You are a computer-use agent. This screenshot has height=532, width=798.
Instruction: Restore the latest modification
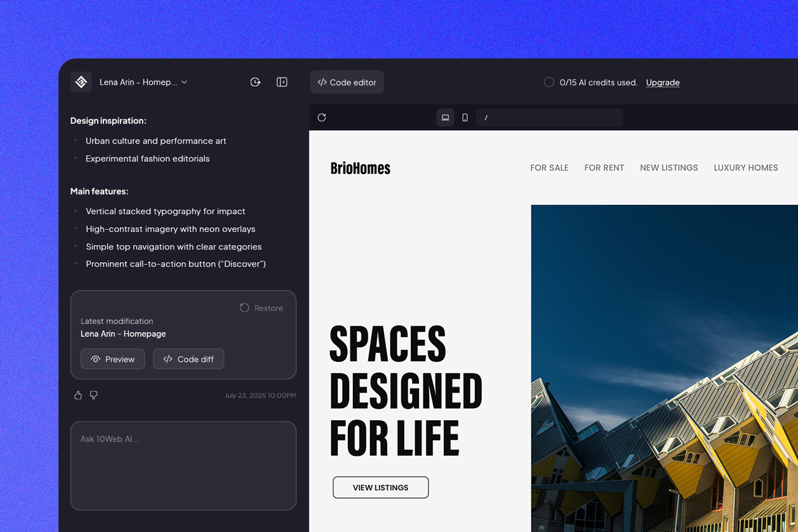pyautogui.click(x=261, y=308)
